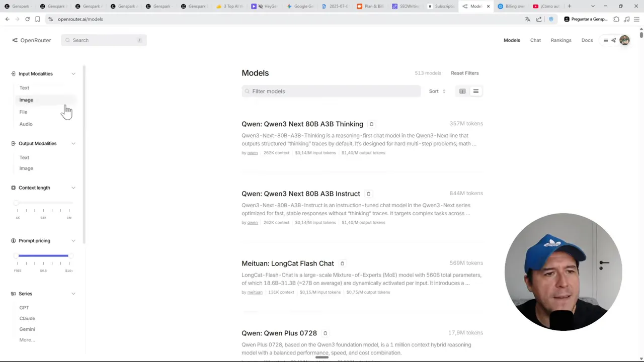The image size is (644, 362).
Task: Toggle the Image input modality filter
Action: pos(26,100)
